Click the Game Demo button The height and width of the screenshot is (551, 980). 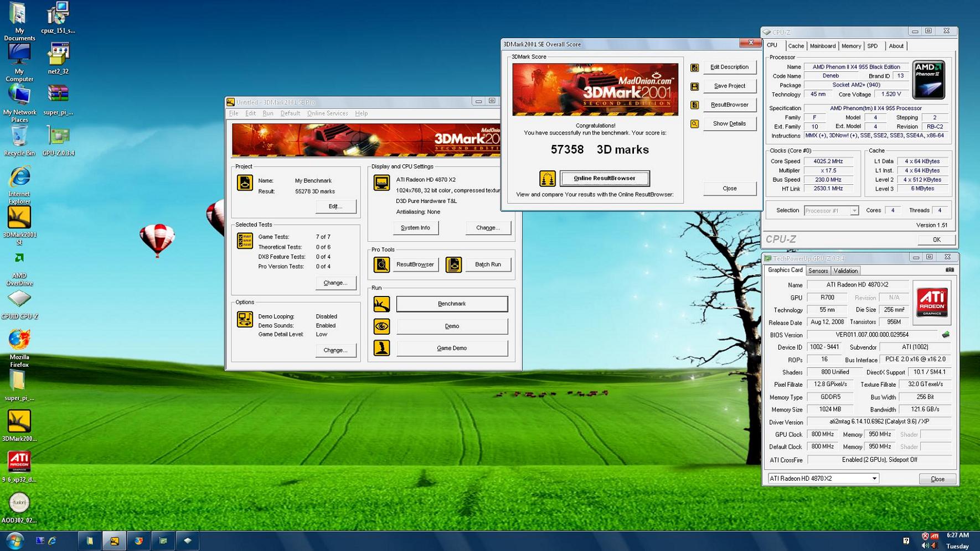452,348
